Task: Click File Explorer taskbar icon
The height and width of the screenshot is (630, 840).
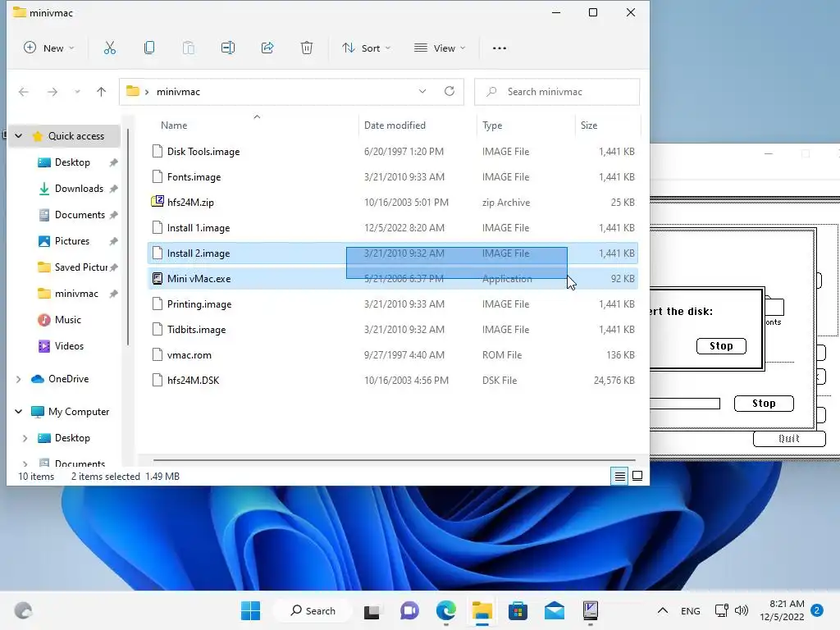Action: coord(482,610)
